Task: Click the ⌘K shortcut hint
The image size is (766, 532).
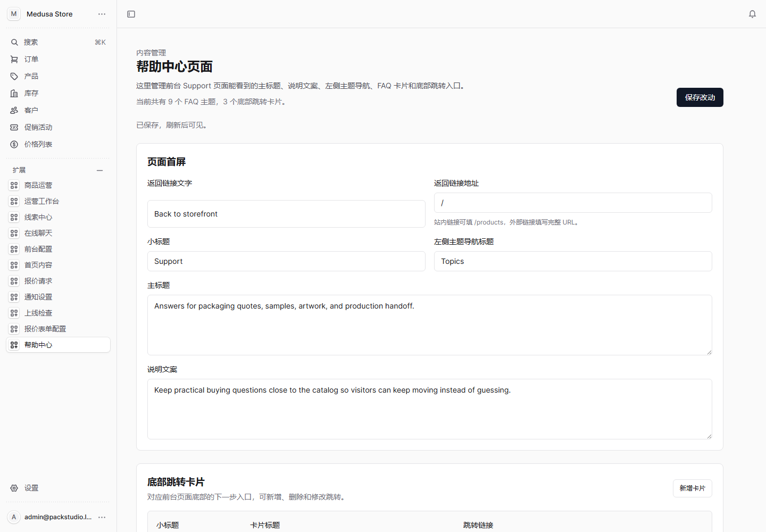Action: coord(100,42)
